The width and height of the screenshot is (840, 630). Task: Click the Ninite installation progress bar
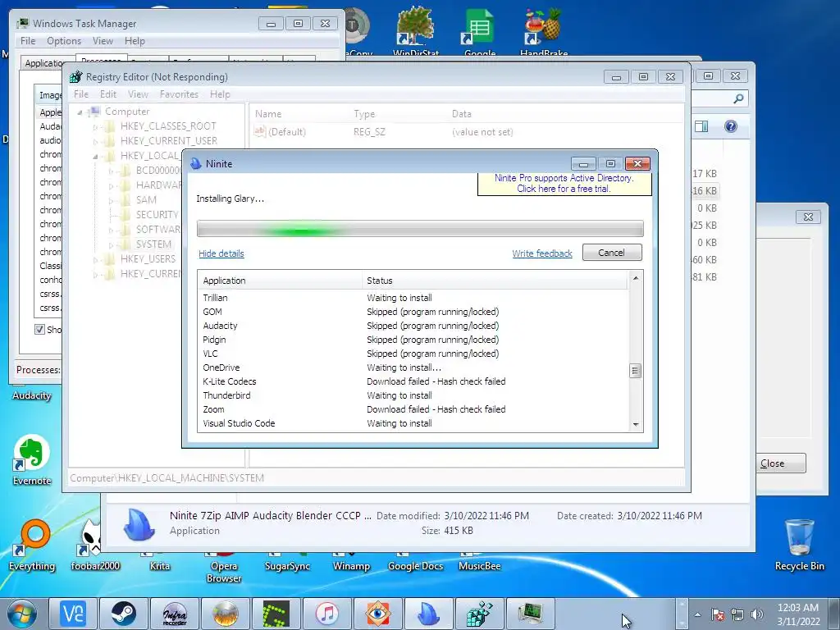point(420,229)
